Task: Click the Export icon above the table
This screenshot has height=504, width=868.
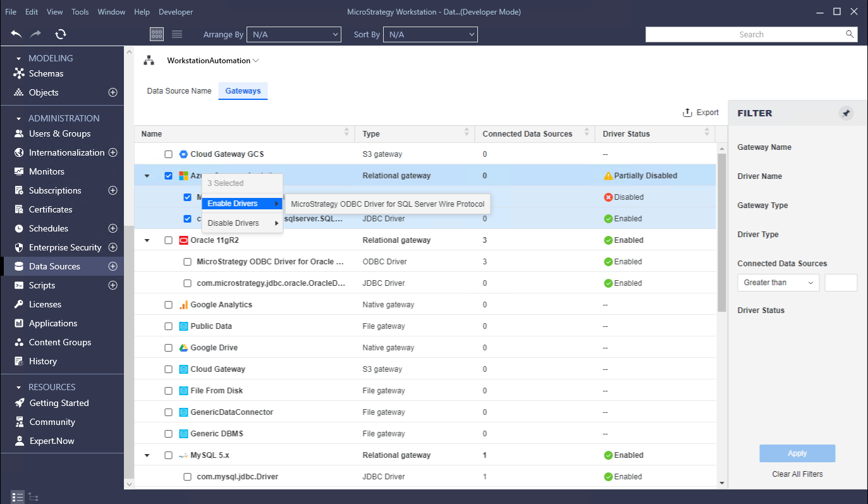Action: click(x=687, y=113)
